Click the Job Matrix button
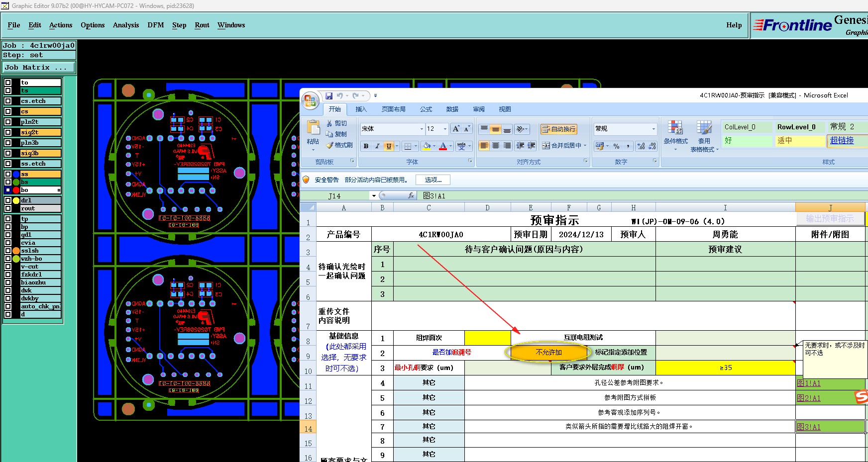The width and height of the screenshot is (868, 462). pyautogui.click(x=39, y=67)
